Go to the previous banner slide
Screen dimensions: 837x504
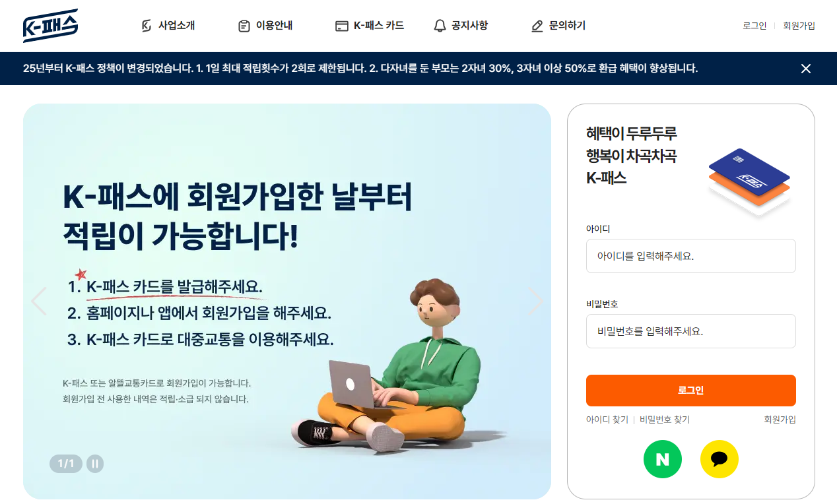39,301
